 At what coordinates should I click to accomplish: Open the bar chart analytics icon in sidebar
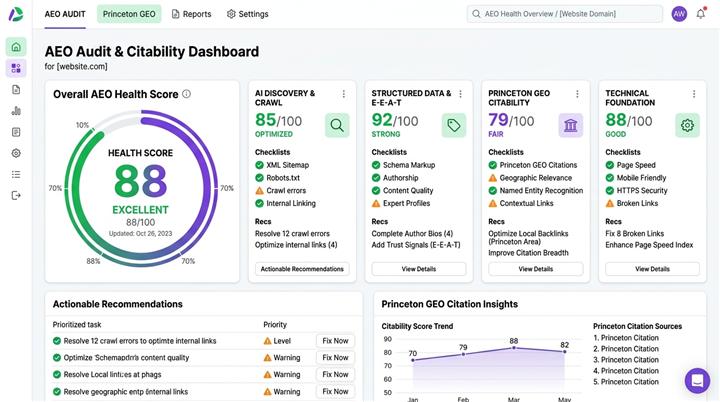(x=16, y=111)
